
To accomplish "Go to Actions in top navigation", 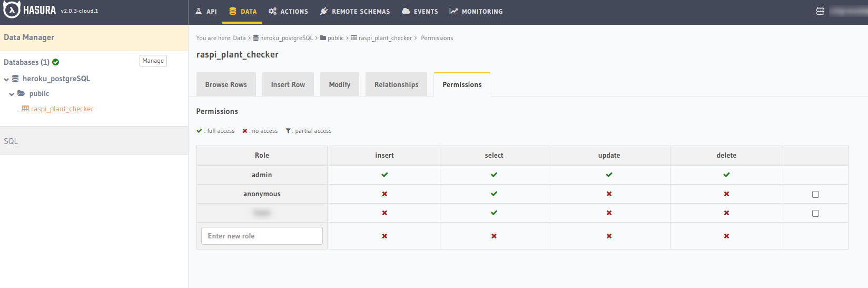I will (x=288, y=11).
